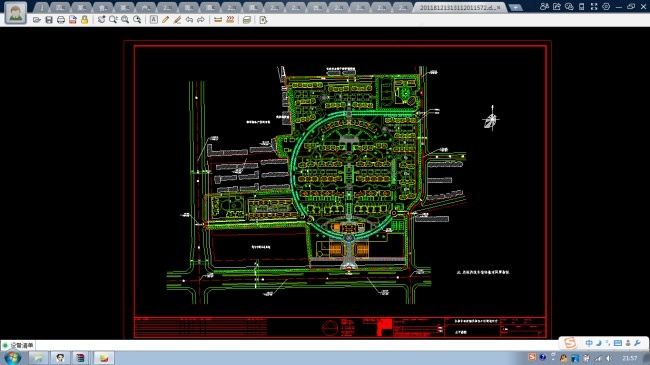Select the pencil drawing tool

click(x=165, y=20)
